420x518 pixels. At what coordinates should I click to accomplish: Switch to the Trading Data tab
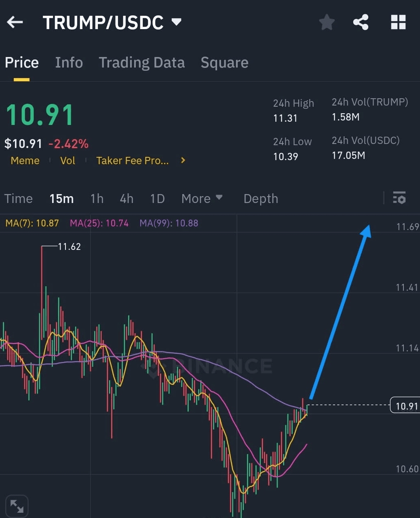pos(141,63)
